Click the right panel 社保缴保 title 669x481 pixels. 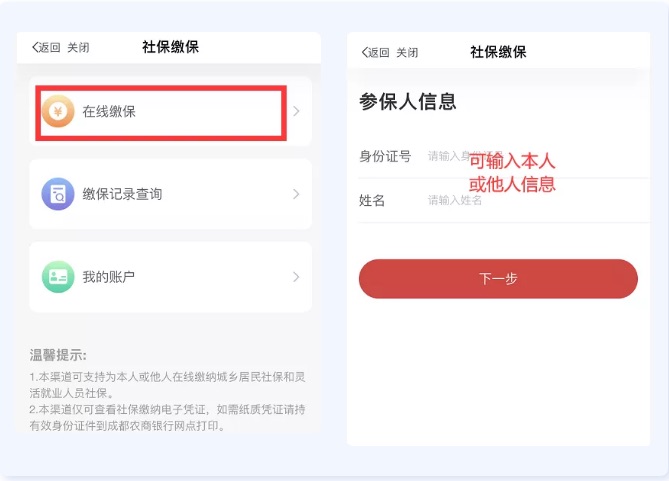pos(498,52)
